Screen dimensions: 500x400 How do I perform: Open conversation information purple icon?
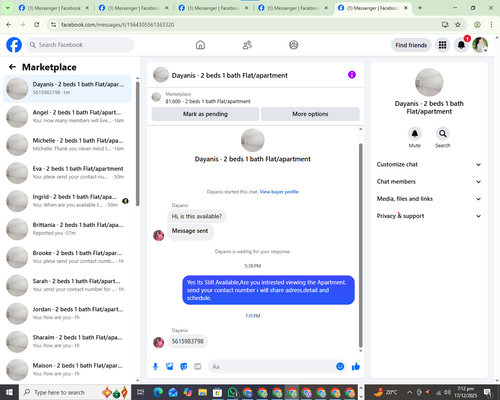click(352, 75)
